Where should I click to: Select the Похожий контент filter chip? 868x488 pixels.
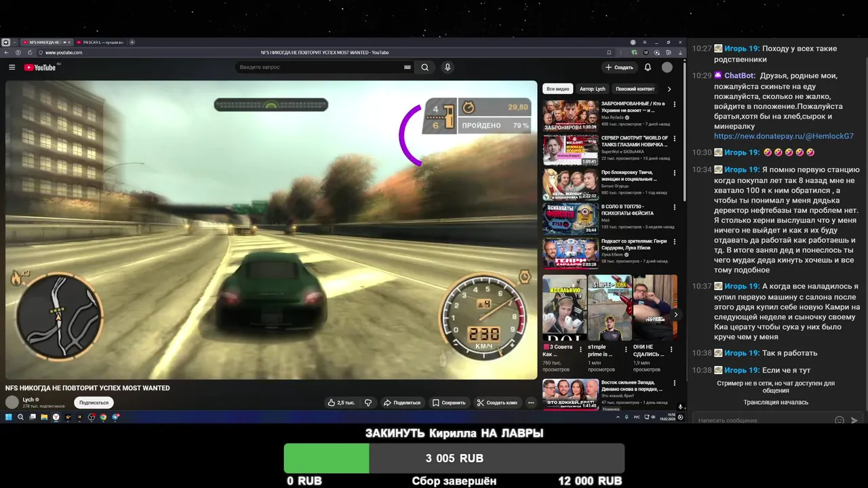pos(635,89)
